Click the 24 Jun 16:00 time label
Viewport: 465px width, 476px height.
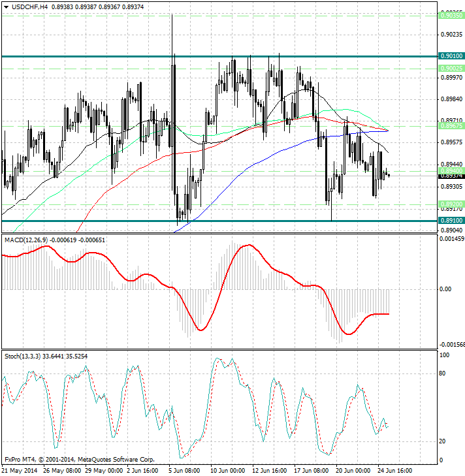click(395, 471)
